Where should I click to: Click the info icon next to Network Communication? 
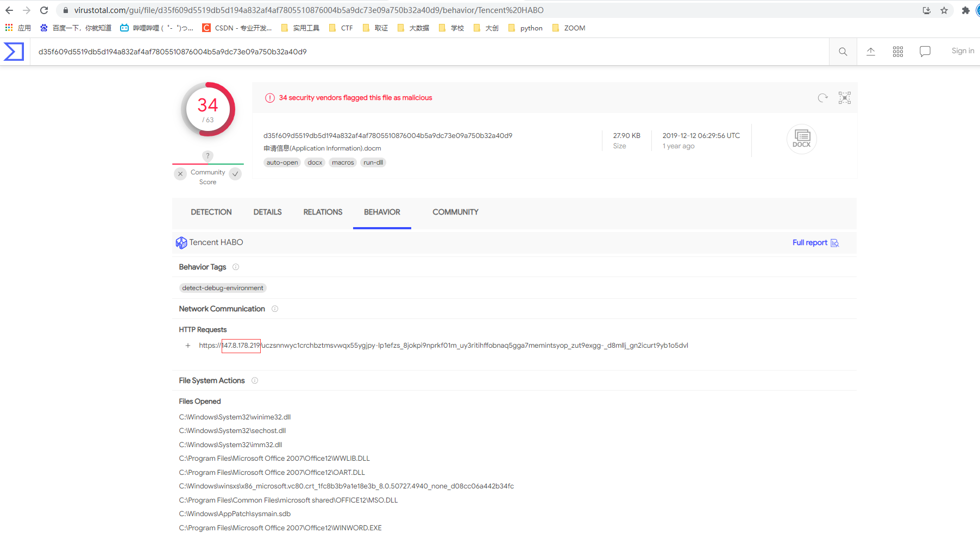coord(275,309)
